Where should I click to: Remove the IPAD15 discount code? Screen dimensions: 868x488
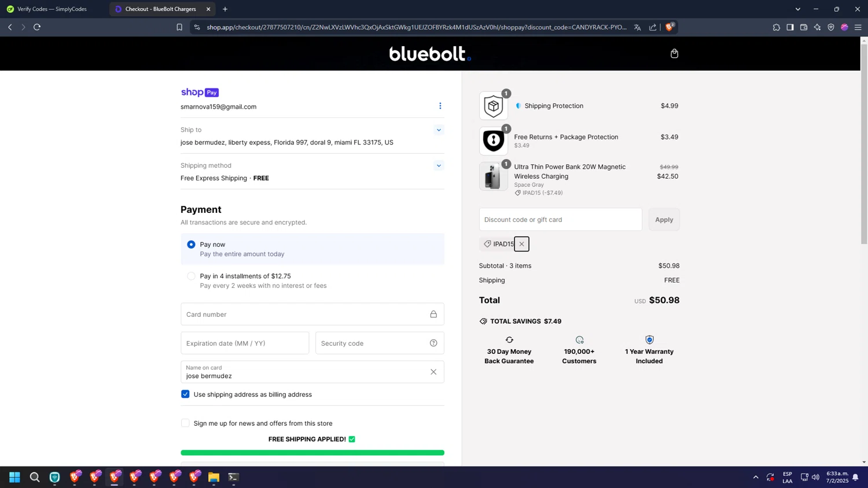tap(521, 244)
